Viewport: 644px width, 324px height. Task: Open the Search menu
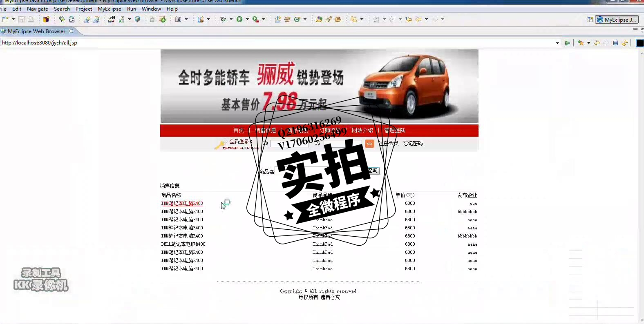tap(62, 9)
